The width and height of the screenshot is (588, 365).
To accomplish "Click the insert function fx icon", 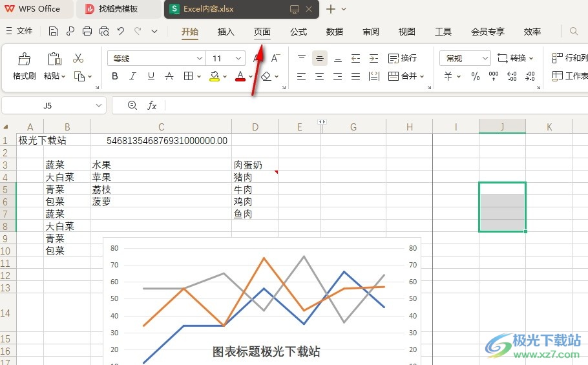I will coord(152,105).
